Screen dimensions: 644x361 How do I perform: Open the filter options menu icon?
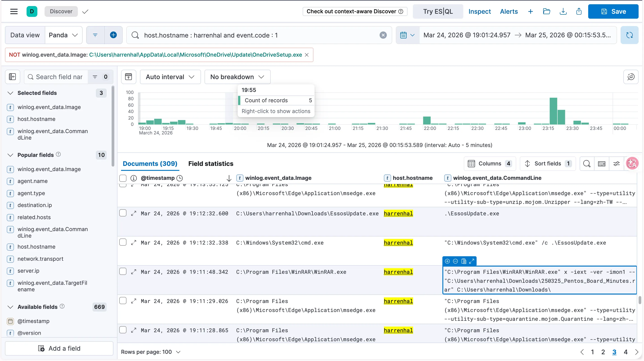click(95, 35)
